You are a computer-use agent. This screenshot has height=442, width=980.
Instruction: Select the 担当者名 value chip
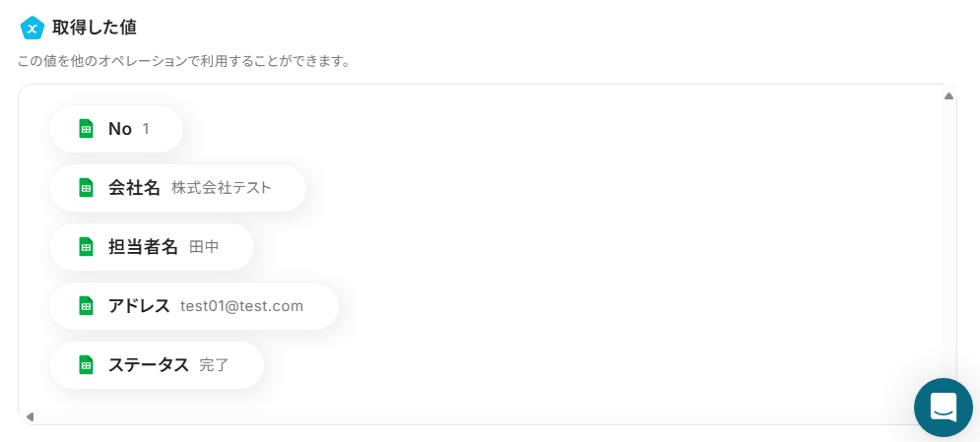click(x=152, y=247)
